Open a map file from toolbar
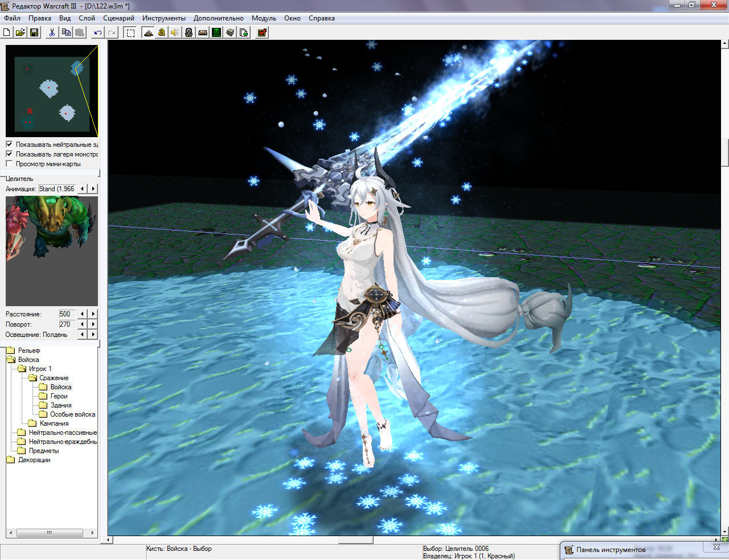The height and width of the screenshot is (560, 729). (21, 32)
